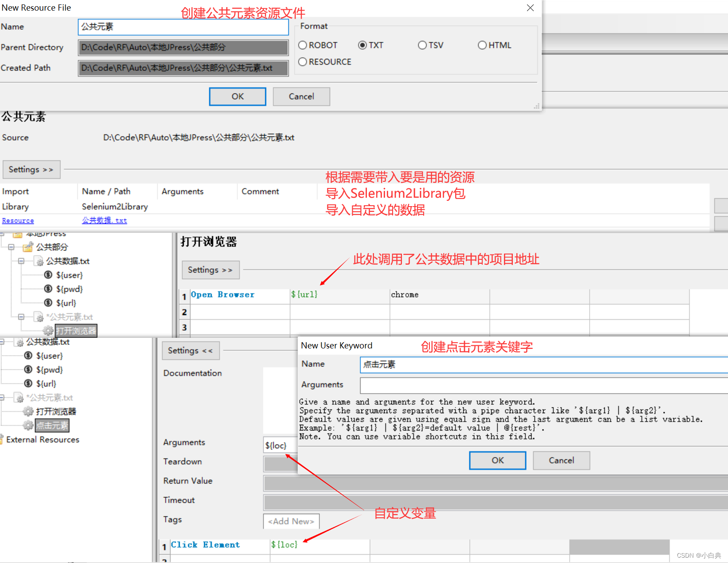728x563 pixels.
Task: Select RESOURCE format radio button
Action: click(x=303, y=62)
